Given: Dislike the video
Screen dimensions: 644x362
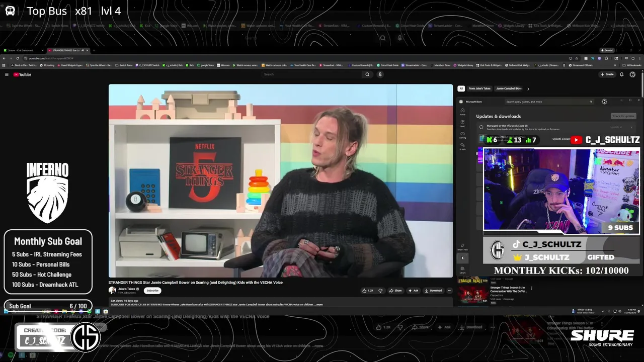Looking at the screenshot, I should pyautogui.click(x=380, y=291).
